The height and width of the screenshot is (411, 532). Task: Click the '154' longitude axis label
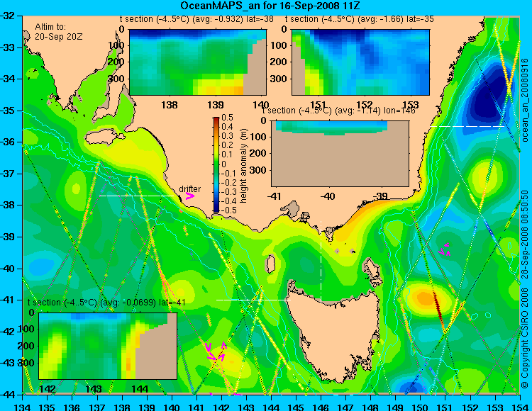tap(520, 407)
